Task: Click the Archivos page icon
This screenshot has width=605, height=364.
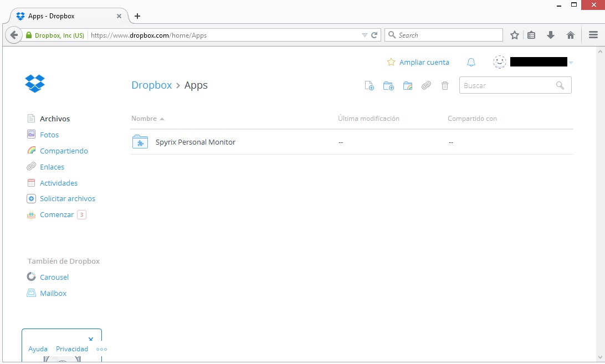Action: tap(31, 118)
